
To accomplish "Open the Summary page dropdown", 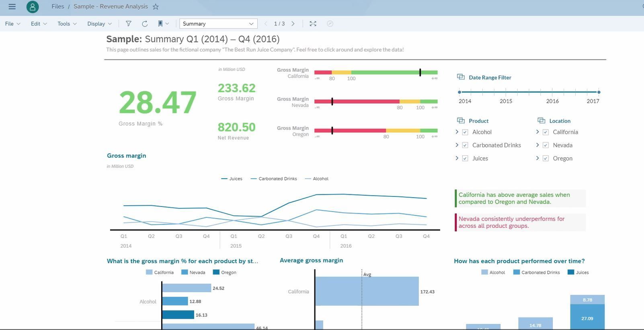I will point(218,24).
